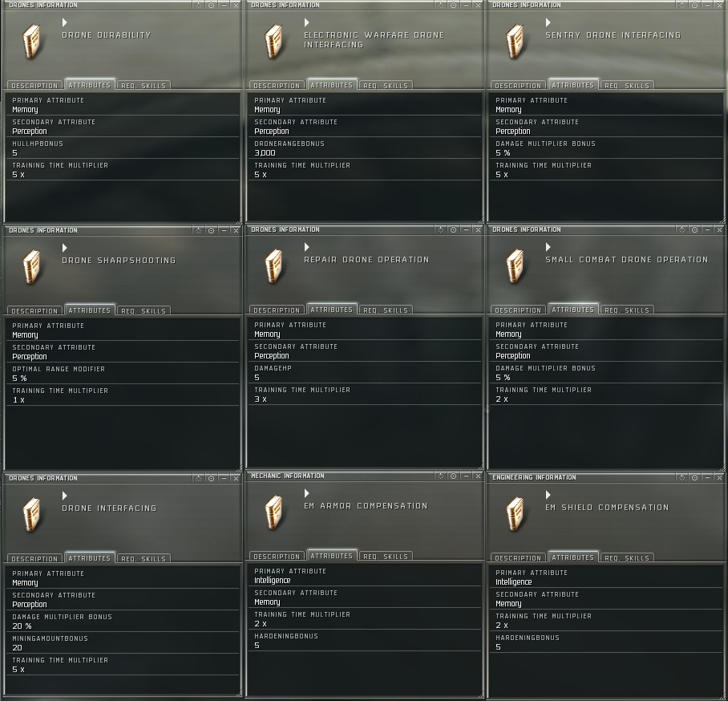Click the EM Shield Compensation book icon
The image size is (728, 701).
(515, 514)
